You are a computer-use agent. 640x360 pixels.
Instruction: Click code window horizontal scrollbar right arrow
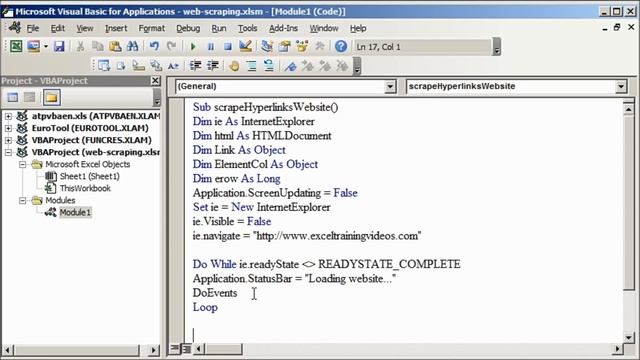(x=618, y=349)
